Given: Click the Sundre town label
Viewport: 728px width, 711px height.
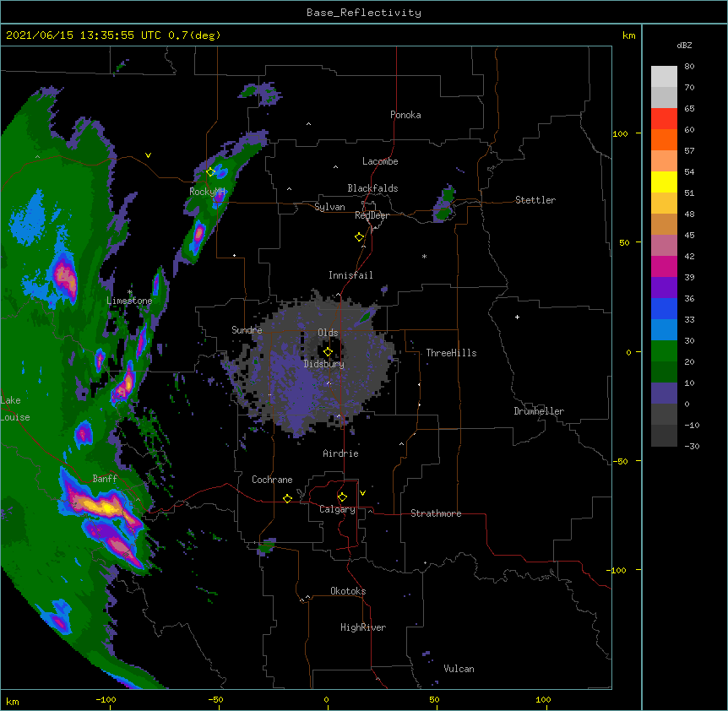Looking at the screenshot, I should [x=247, y=330].
